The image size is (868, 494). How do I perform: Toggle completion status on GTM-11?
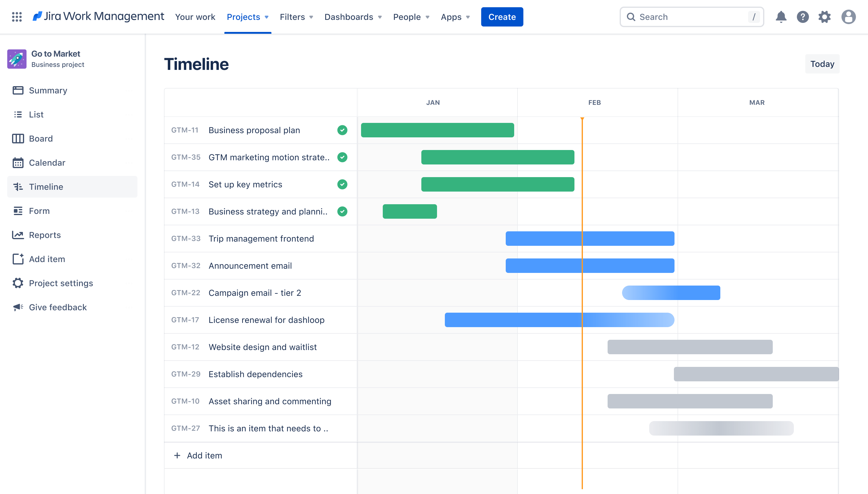(x=341, y=130)
